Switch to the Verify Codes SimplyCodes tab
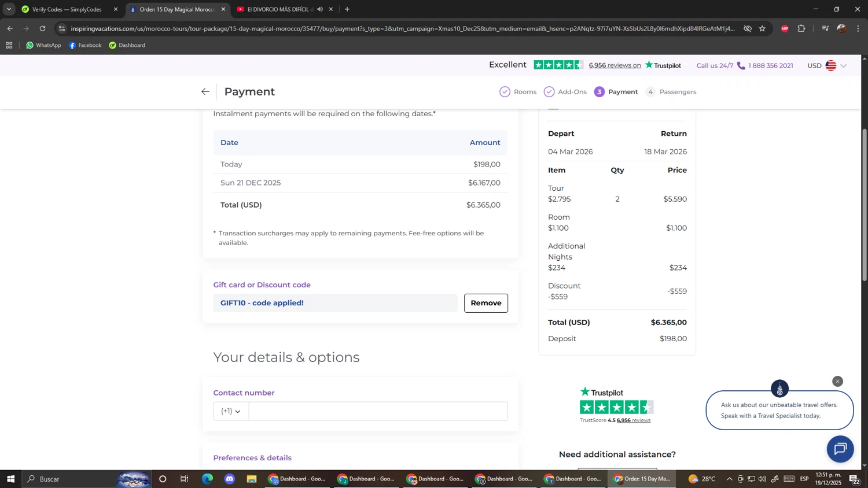The width and height of the screenshot is (868, 488). 68,9
